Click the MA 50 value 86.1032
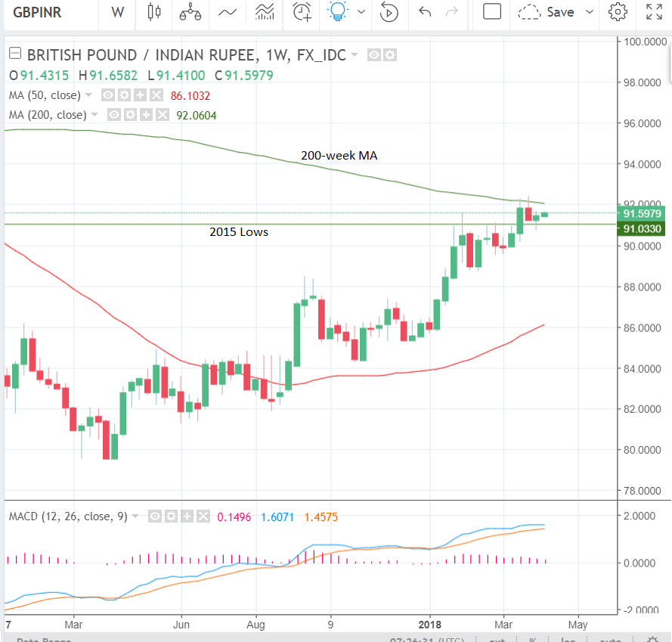The image size is (672, 642). pos(190,95)
